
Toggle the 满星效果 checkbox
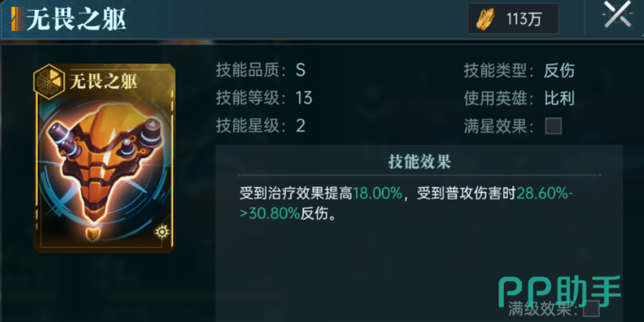click(x=554, y=126)
